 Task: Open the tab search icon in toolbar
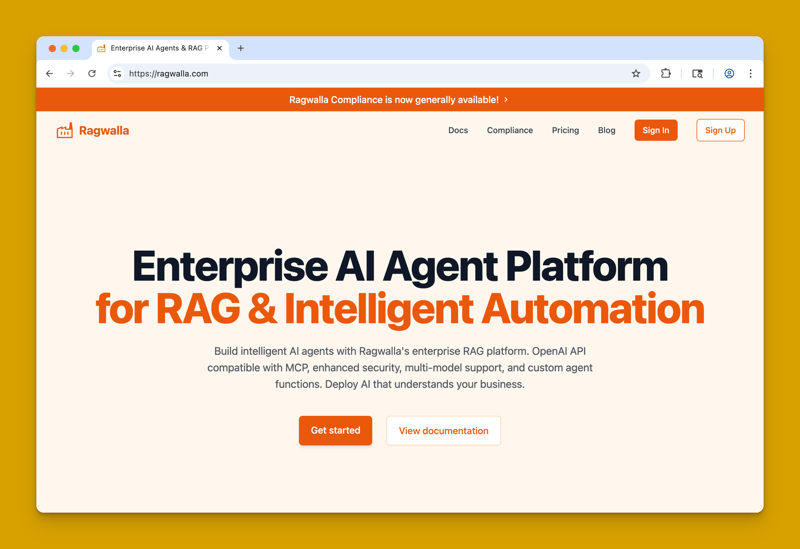coord(697,73)
